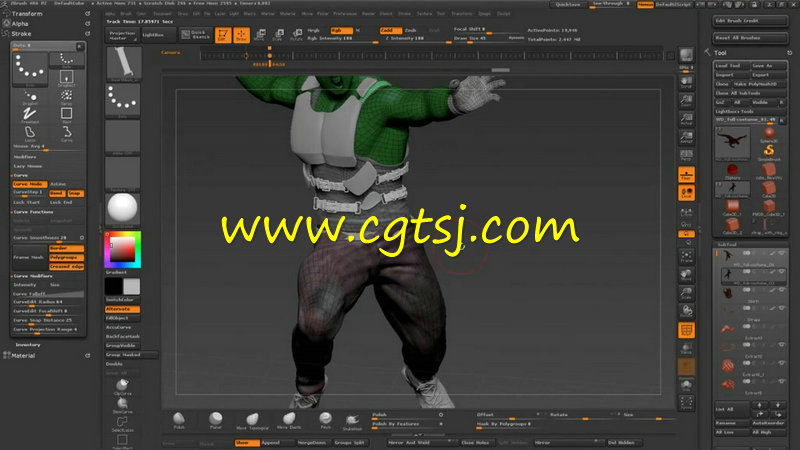The width and height of the screenshot is (800, 450).
Task: Click Reset All Brushes button
Action: pos(749,38)
